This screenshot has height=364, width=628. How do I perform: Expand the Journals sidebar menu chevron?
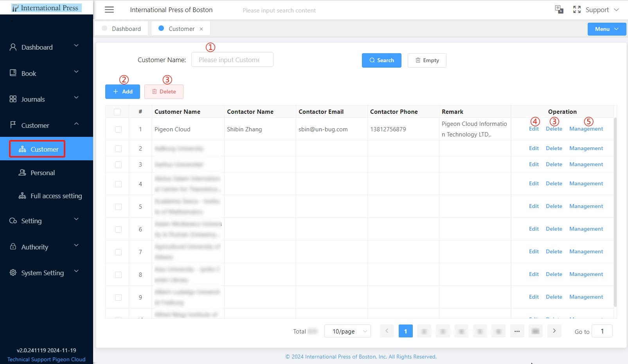point(76,97)
